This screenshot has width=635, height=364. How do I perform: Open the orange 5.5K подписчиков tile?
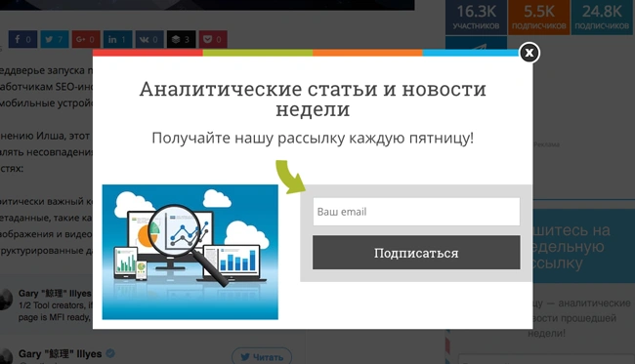(x=539, y=17)
